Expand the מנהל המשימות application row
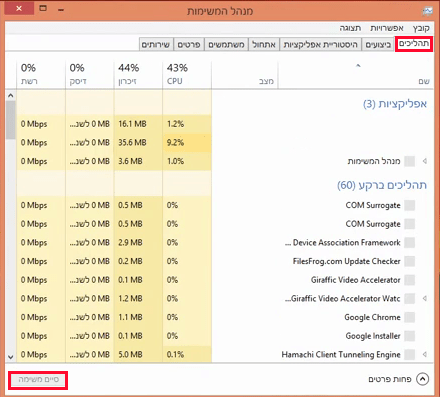 (x=425, y=161)
